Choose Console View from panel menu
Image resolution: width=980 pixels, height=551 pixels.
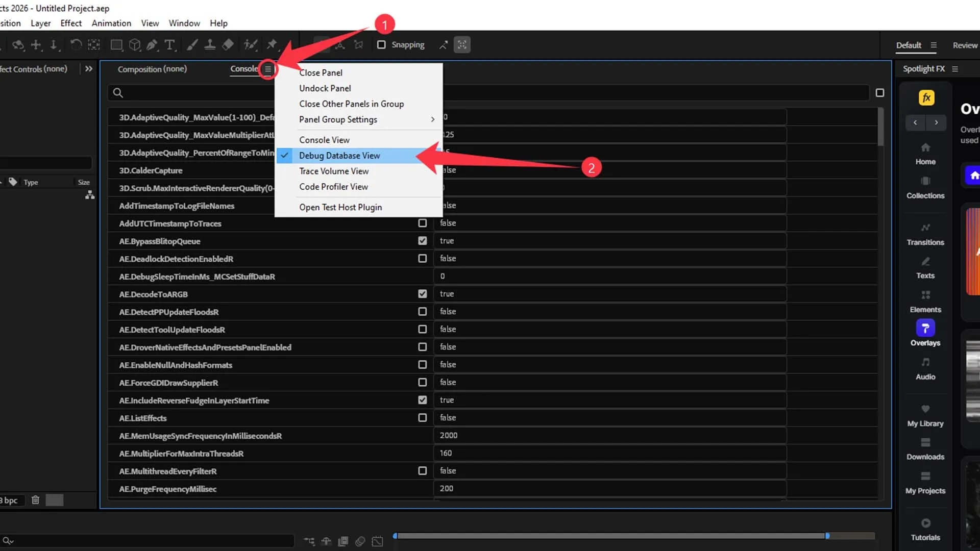pos(324,140)
